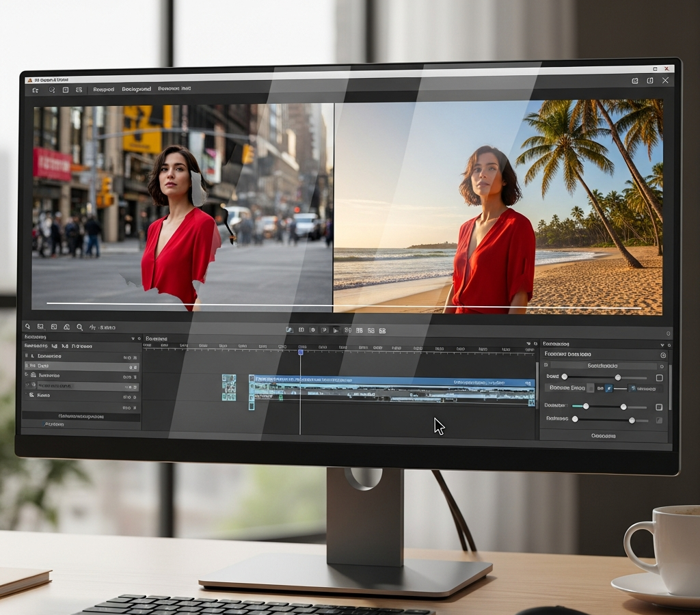Image resolution: width=700 pixels, height=615 pixels.
Task: Open the timeline panel options arrow
Action: 529,344
